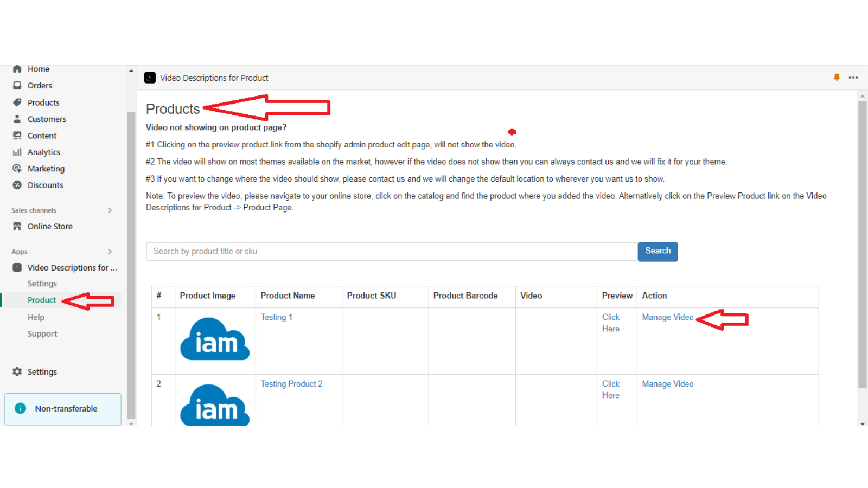Click the app logo in the header bar

pos(150,78)
